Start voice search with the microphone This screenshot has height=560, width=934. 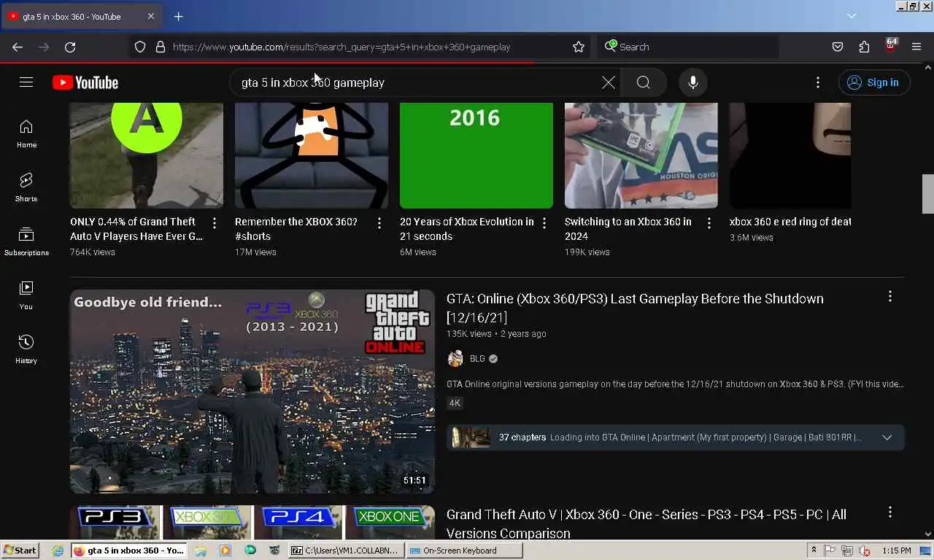[693, 82]
